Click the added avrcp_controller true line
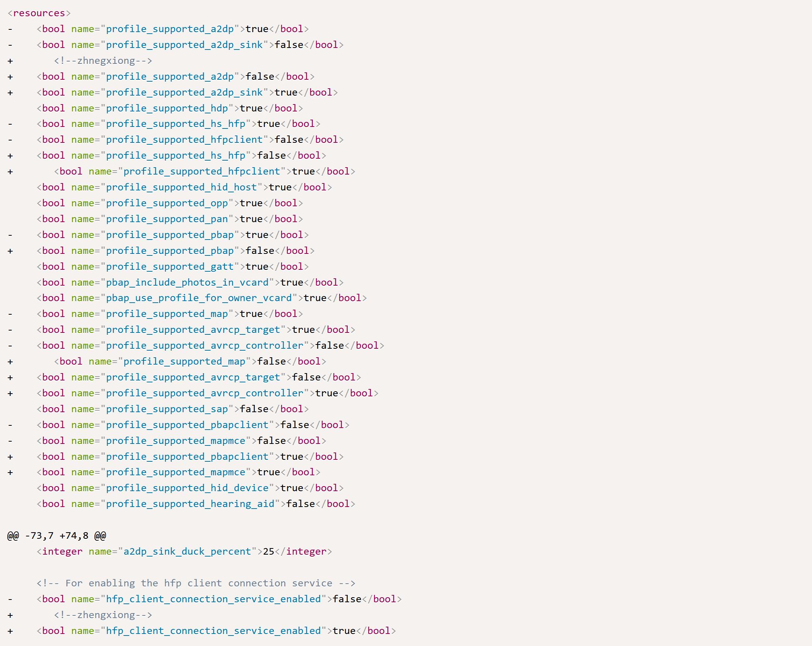 click(207, 393)
